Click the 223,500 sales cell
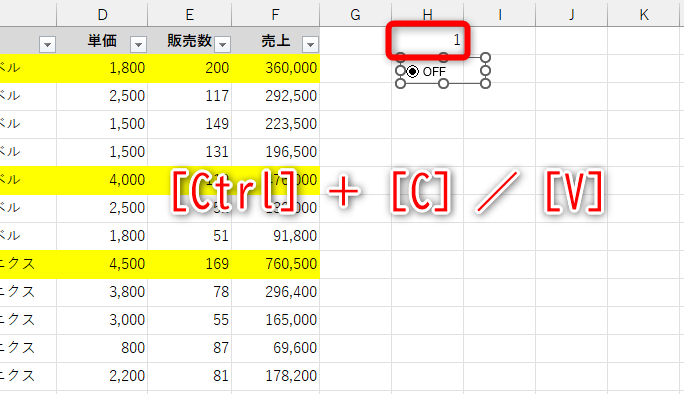684x394 pixels. [x=276, y=124]
